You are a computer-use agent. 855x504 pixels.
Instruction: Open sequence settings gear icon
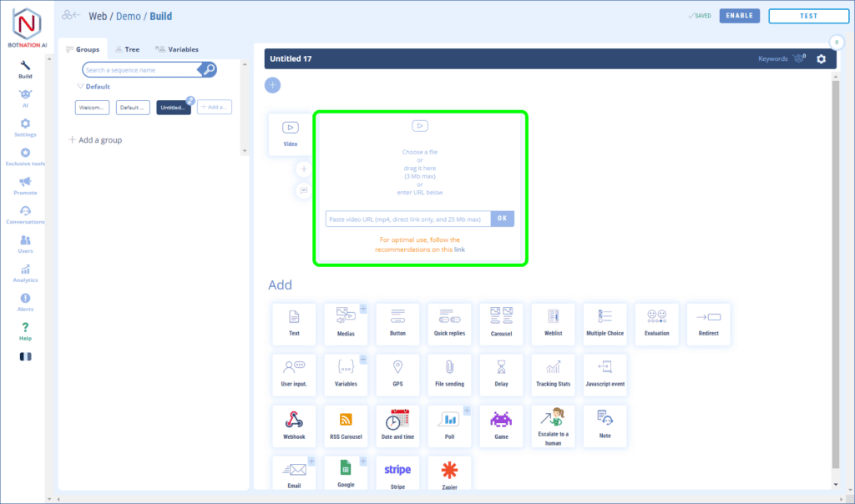pyautogui.click(x=821, y=59)
